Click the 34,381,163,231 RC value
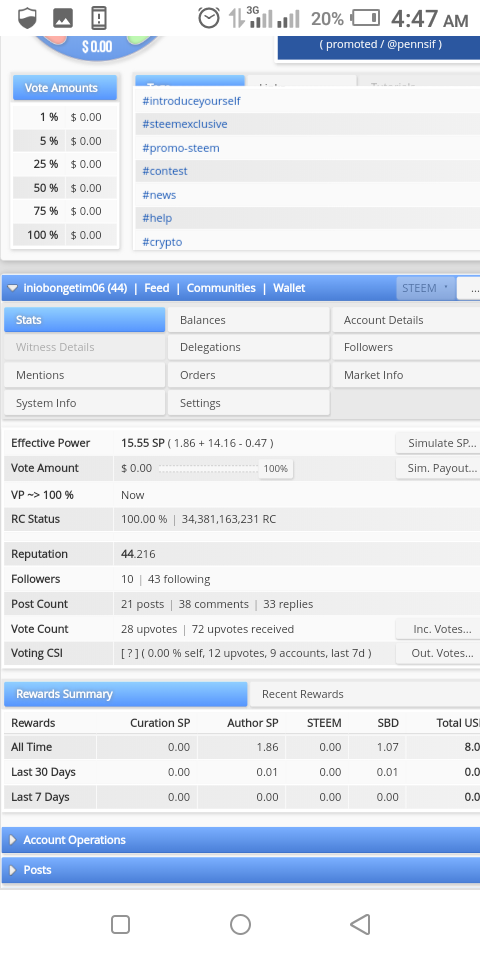Viewport: 480px width, 960px height. pyautogui.click(x=229, y=519)
